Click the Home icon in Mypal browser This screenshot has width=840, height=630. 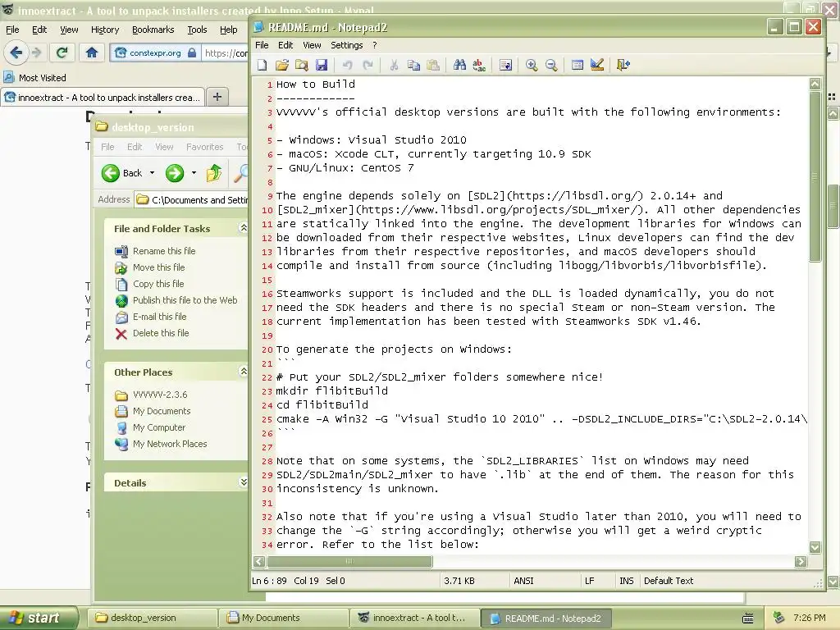click(92, 52)
